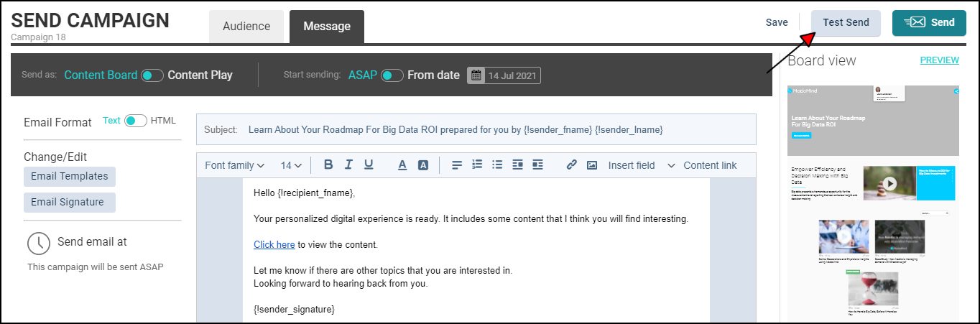Switch email format Text/HTML toggle
The height and width of the screenshot is (324, 980).
135,121
